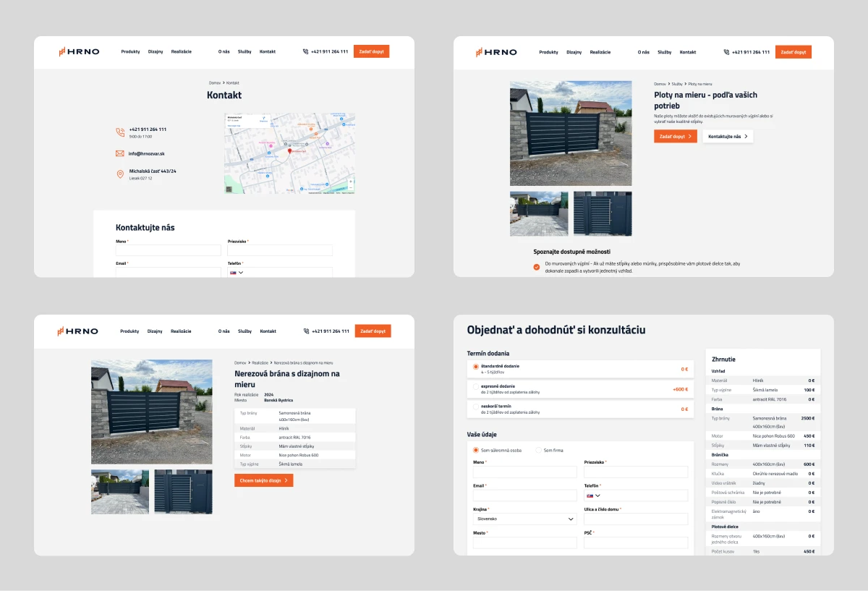Viewport: 868px width, 591px height.
Task: Click the PSČ input field
Action: (x=636, y=543)
